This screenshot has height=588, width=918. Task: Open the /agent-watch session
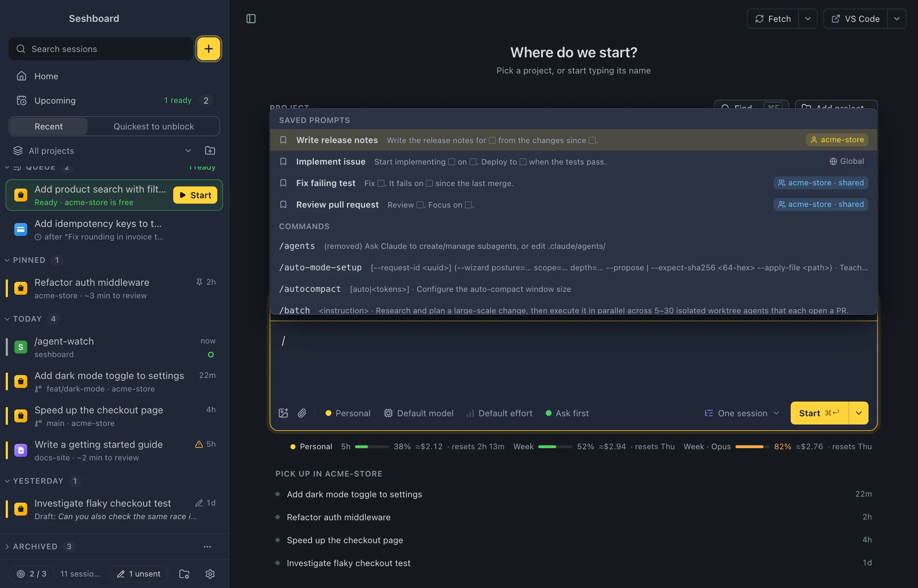click(x=114, y=347)
